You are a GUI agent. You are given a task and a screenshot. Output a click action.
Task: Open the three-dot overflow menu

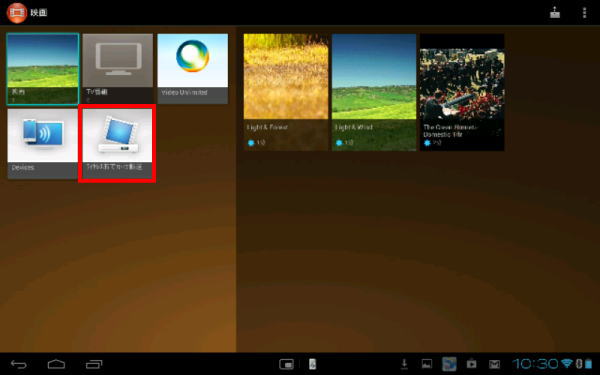point(584,13)
